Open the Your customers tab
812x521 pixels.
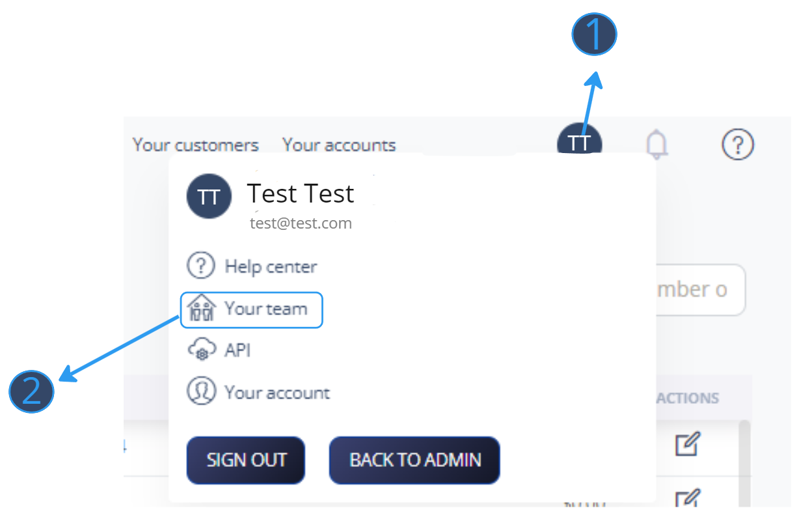(x=196, y=145)
